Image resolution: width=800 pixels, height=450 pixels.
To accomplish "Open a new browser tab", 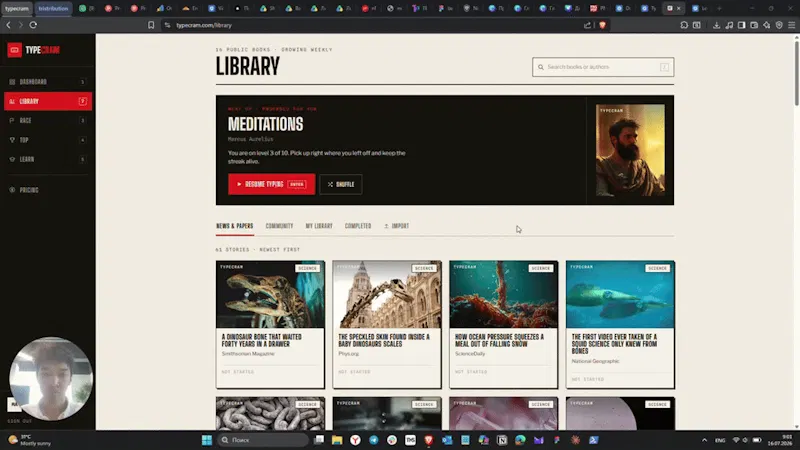I will [x=719, y=8].
